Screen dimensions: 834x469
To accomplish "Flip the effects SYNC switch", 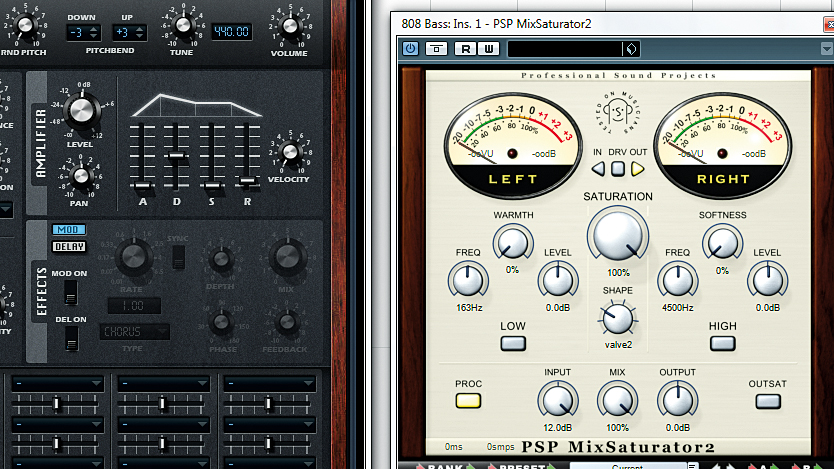I will click(178, 257).
